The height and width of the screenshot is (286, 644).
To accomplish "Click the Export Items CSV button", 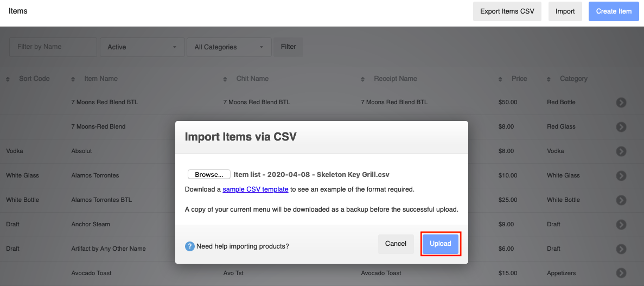I will (x=507, y=11).
